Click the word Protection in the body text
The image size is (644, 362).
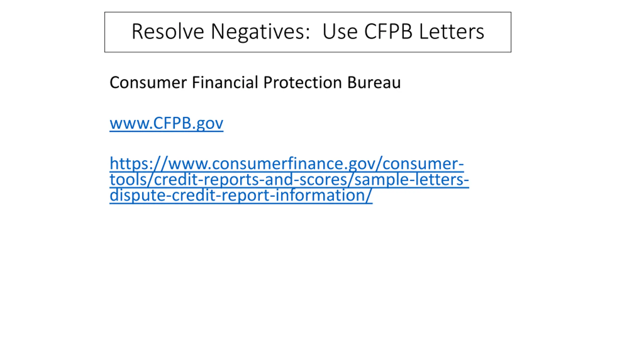pos(303,82)
